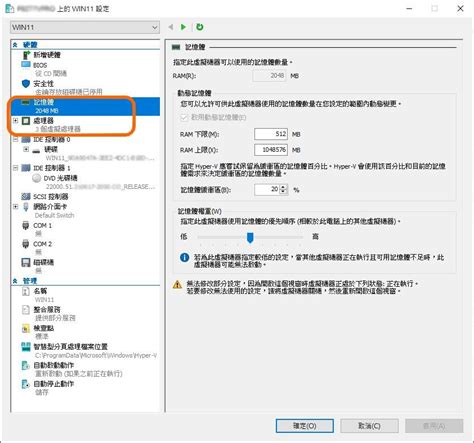
Task: Open the SCSI 控制器 icon
Action: (26, 196)
